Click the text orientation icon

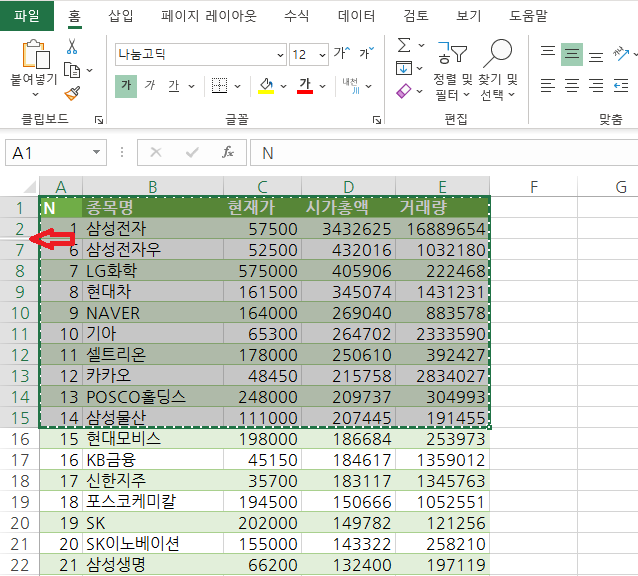[621, 54]
